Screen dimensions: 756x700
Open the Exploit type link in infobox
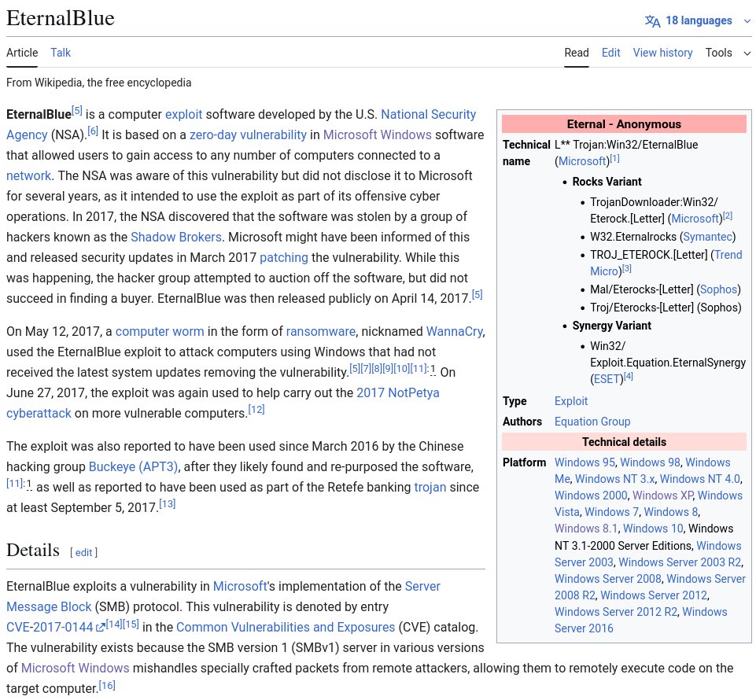coord(571,401)
